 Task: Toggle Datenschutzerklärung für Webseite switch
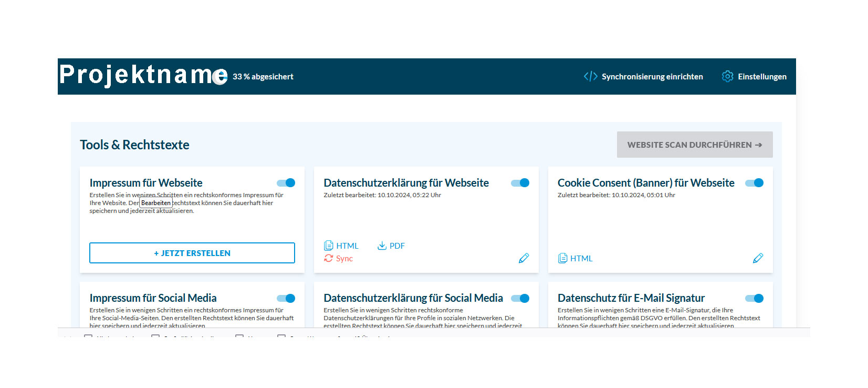[x=520, y=183]
